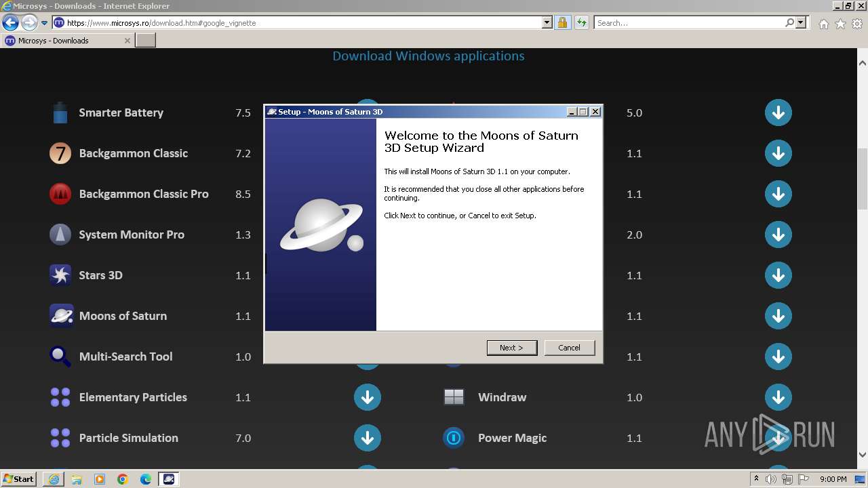The width and height of the screenshot is (868, 488).
Task: Click the Start button
Action: 19,479
